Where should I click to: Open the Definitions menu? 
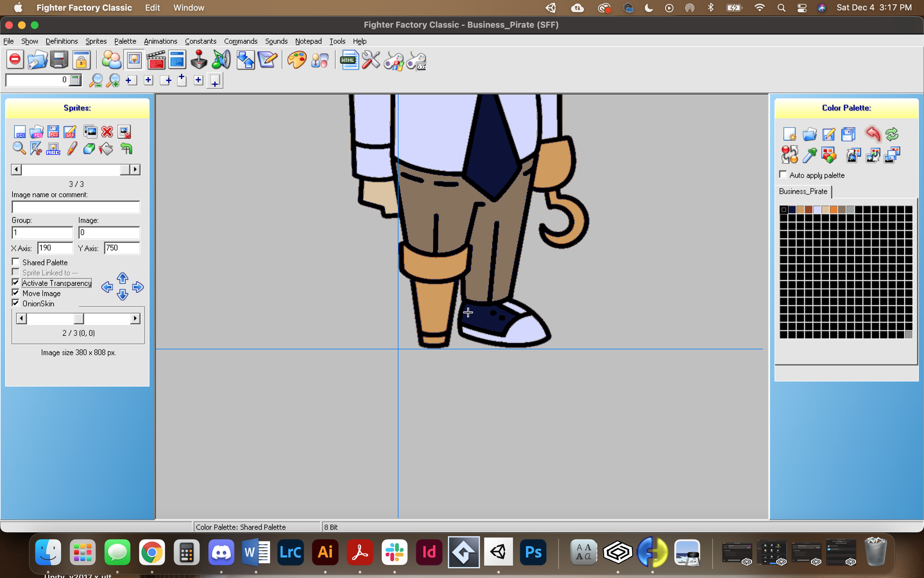(x=61, y=41)
